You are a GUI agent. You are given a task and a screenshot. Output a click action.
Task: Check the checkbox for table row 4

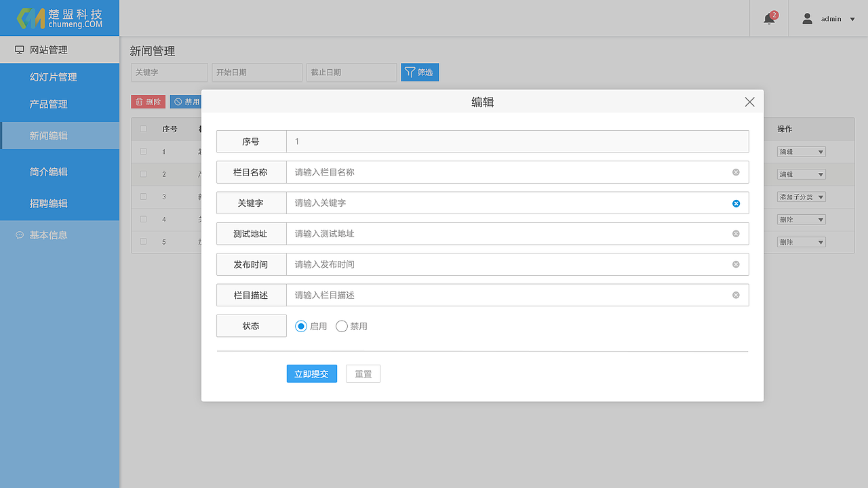click(x=143, y=219)
